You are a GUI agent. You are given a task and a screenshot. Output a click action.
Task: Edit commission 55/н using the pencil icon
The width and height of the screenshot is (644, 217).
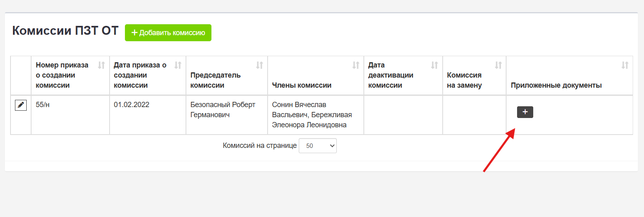pyautogui.click(x=21, y=105)
